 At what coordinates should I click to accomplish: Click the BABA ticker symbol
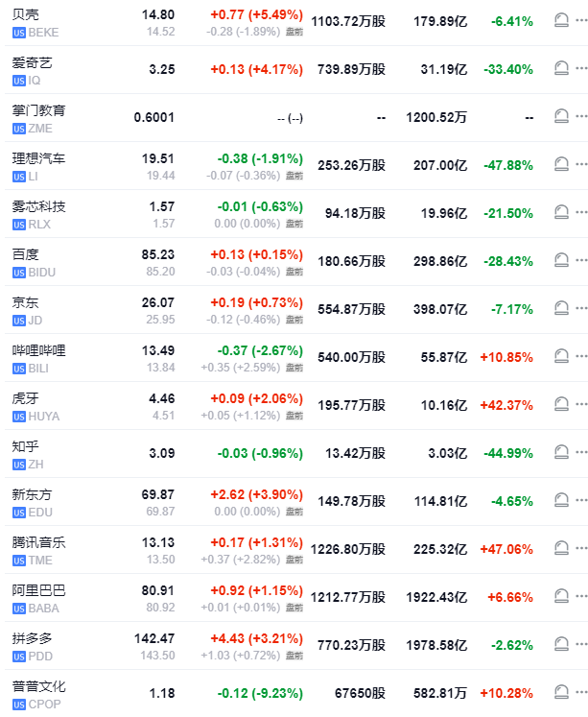tap(43, 609)
